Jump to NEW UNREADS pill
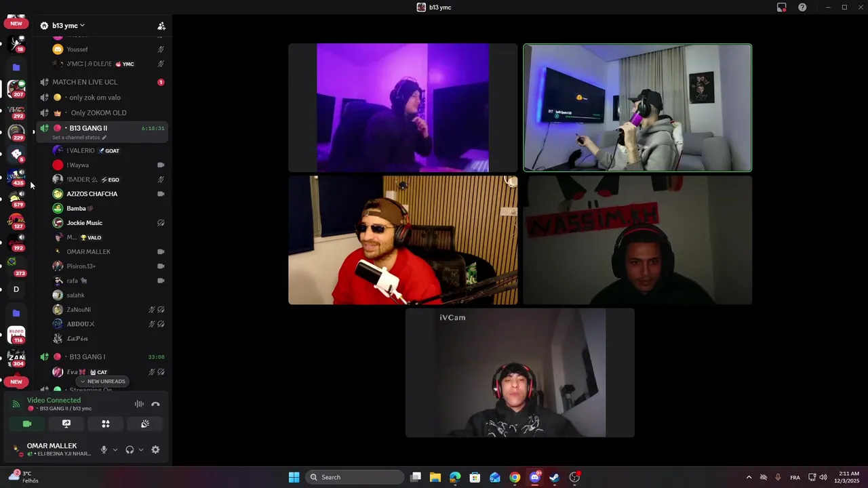This screenshot has height=488, width=868. tap(103, 382)
